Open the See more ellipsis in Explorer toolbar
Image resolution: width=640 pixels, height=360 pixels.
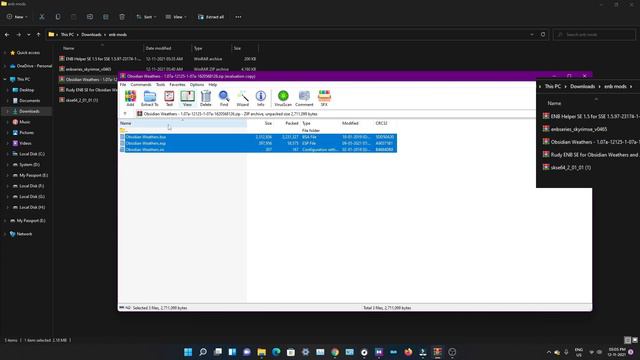tap(238, 17)
